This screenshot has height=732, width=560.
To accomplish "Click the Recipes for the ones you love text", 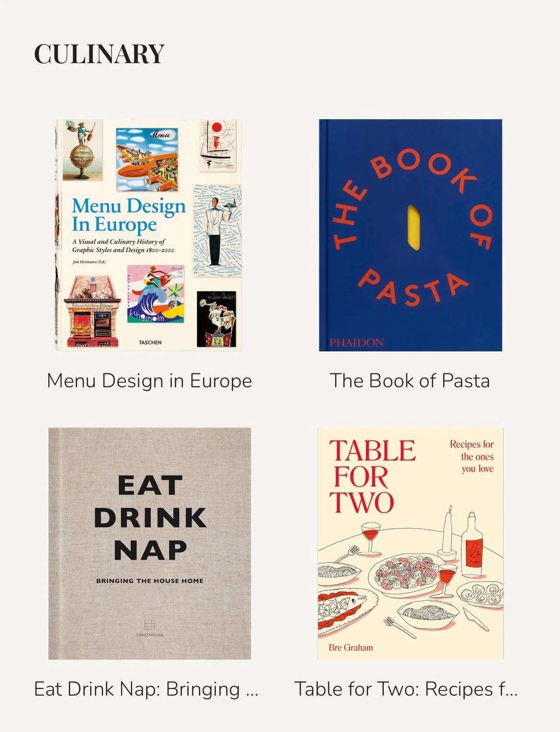I will coord(471,456).
